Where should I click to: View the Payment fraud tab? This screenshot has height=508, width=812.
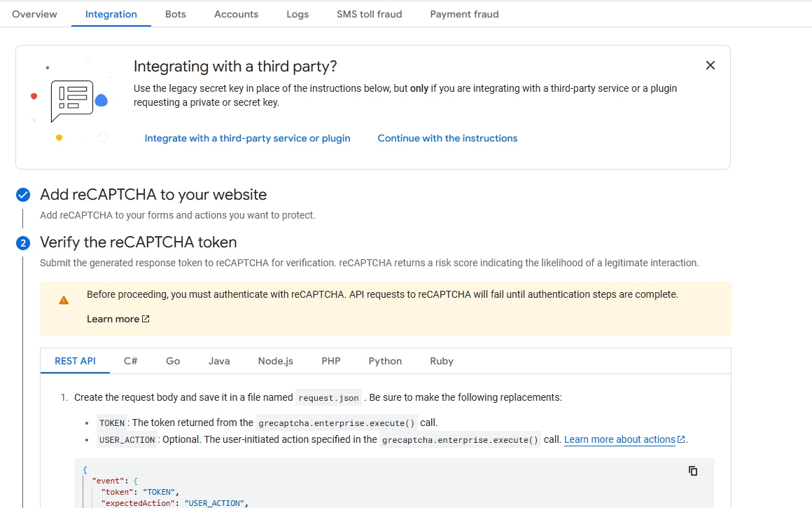point(465,14)
